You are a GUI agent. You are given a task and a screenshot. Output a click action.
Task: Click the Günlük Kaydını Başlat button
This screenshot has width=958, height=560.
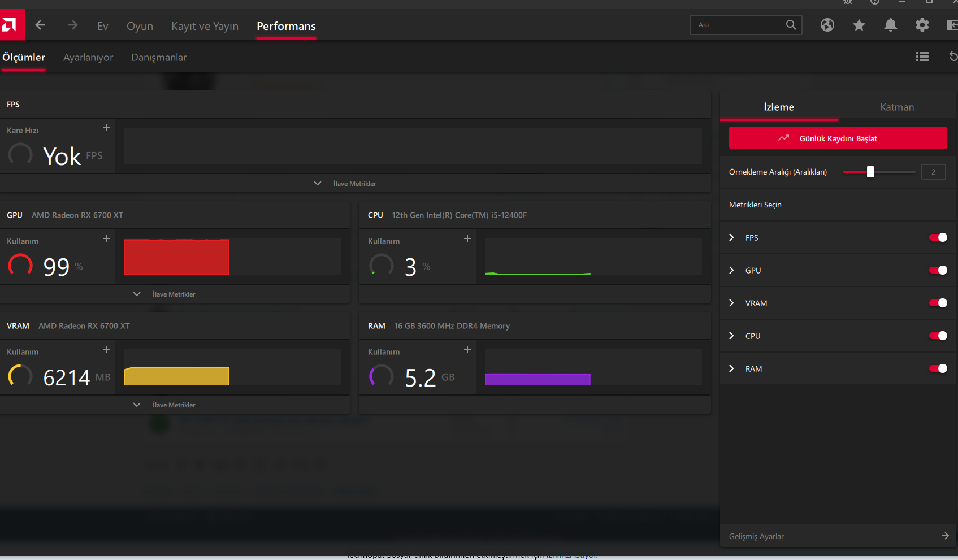(838, 138)
